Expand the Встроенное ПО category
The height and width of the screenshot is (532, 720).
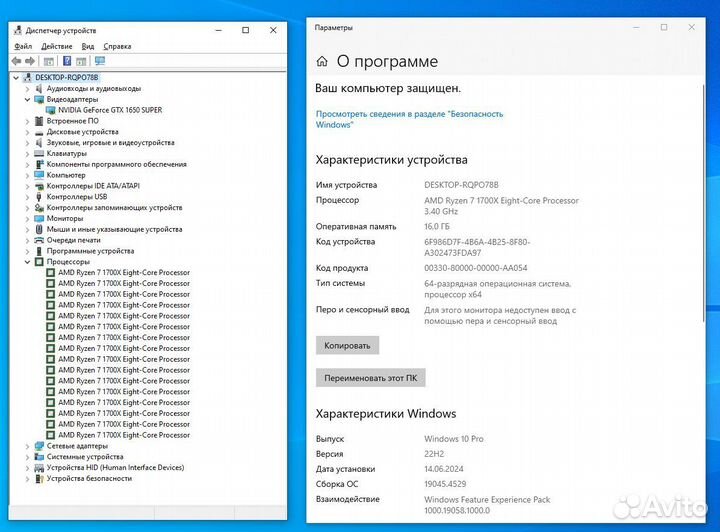pos(28,121)
